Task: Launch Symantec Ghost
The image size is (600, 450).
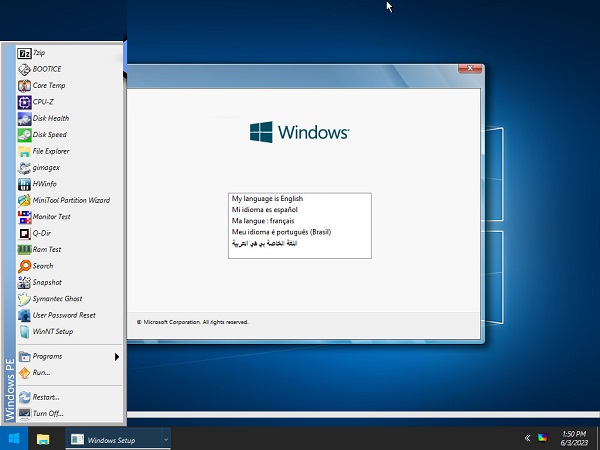Action: pyautogui.click(x=57, y=298)
